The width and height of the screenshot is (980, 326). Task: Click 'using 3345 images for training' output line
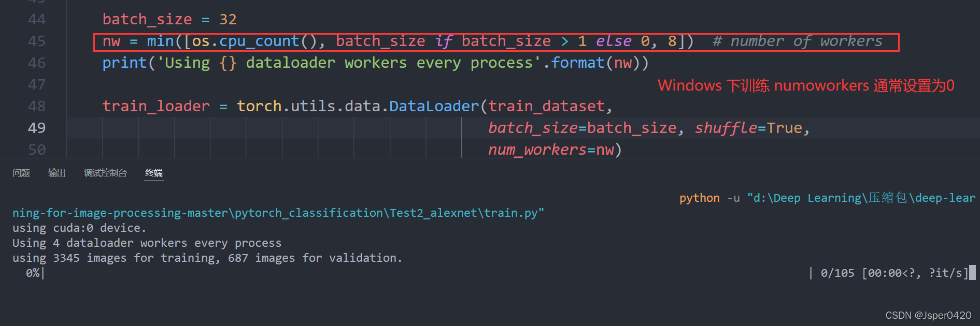[207, 258]
